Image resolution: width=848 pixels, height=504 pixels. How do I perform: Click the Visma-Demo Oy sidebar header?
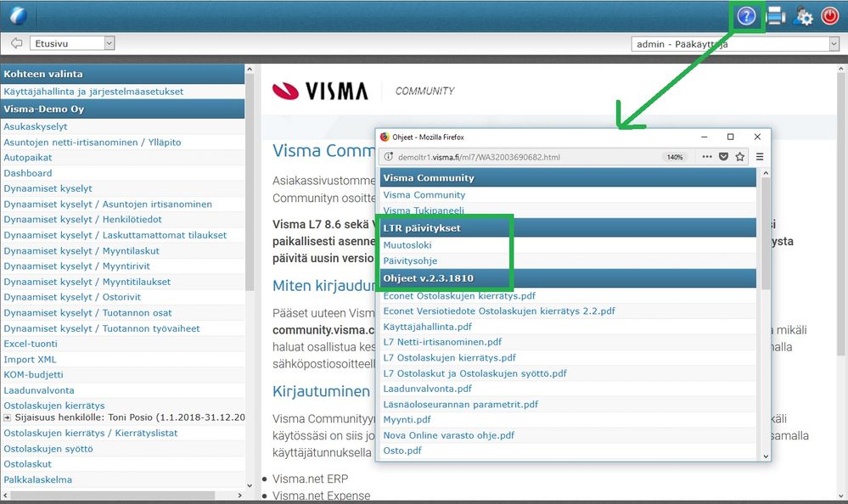123,109
